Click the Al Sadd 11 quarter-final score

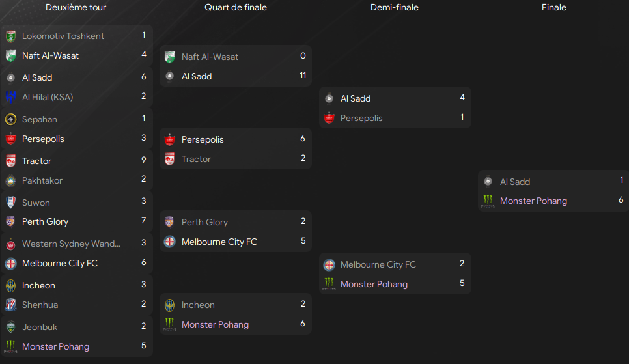[303, 76]
